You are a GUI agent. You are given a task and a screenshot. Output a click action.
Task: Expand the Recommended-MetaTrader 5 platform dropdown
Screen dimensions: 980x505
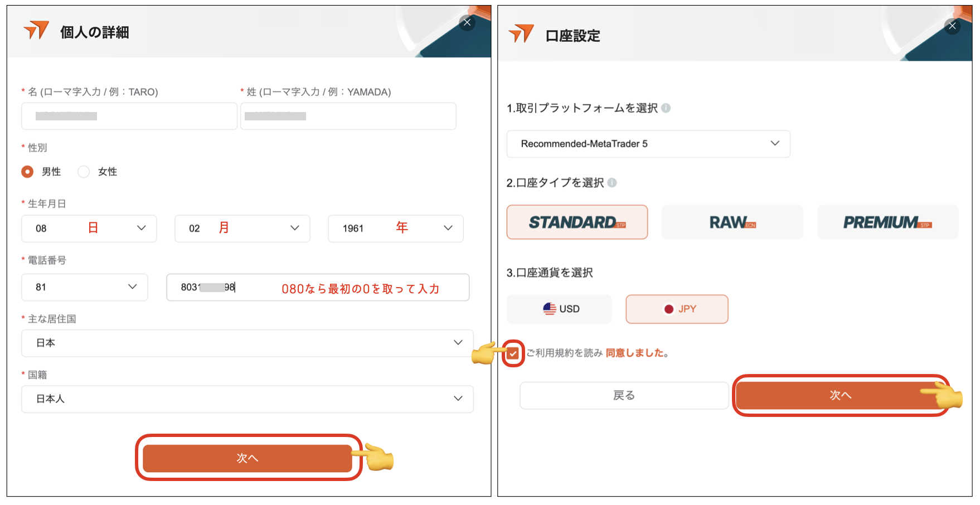point(648,144)
